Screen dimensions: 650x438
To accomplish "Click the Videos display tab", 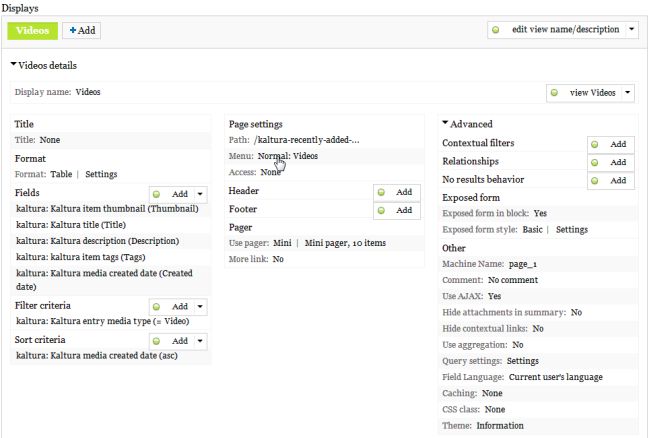I will pyautogui.click(x=32, y=30).
